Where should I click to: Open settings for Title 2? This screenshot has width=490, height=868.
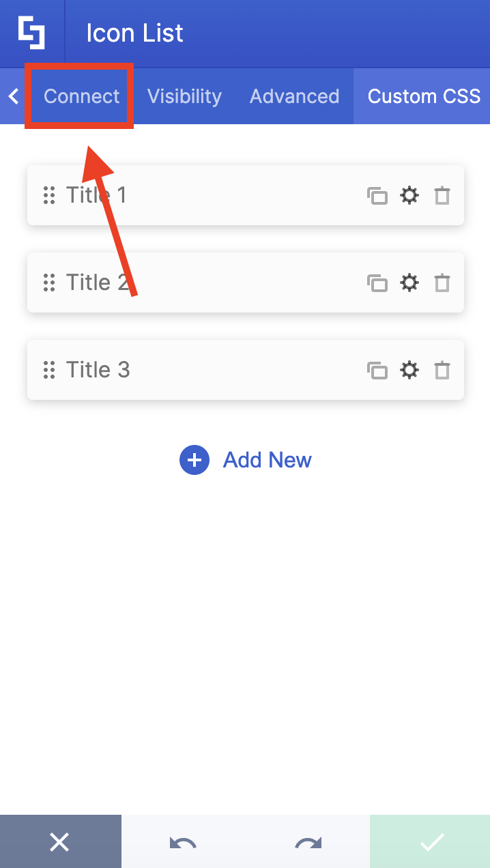tap(409, 283)
